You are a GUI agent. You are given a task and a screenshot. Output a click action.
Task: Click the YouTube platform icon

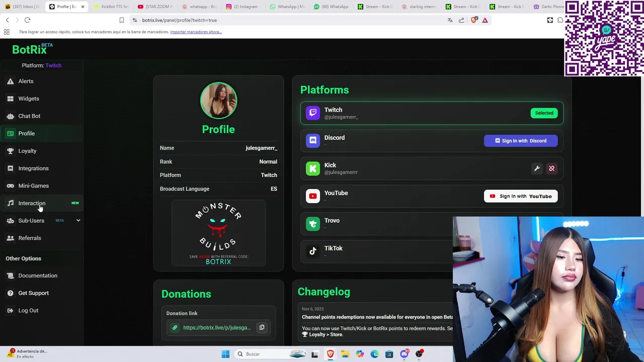(x=313, y=196)
